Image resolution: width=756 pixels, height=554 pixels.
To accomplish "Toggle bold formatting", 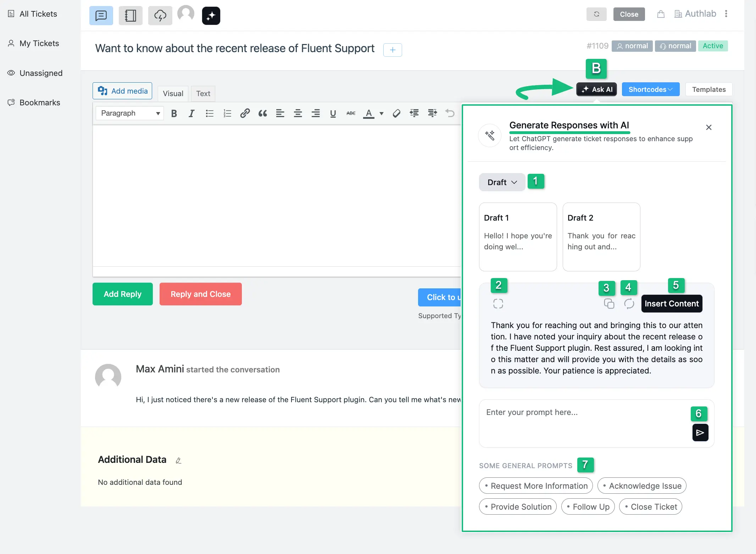I will [174, 113].
